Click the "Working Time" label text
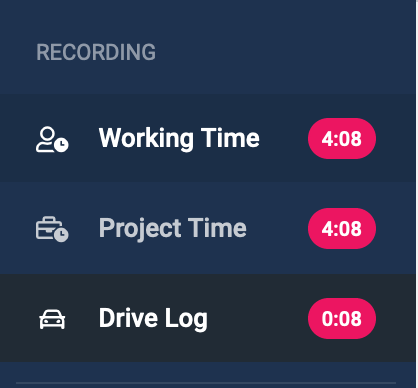 [x=179, y=138]
